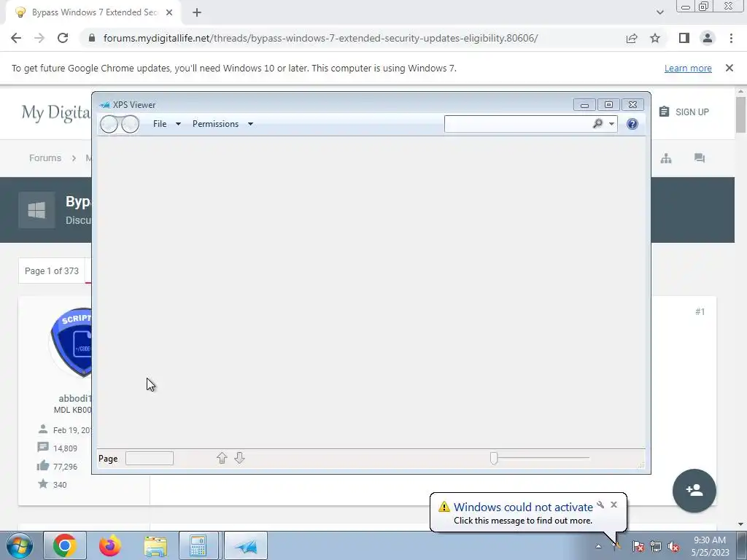This screenshot has height=560, width=747.
Task: Click the My Digital Life logo
Action: [x=55, y=113]
